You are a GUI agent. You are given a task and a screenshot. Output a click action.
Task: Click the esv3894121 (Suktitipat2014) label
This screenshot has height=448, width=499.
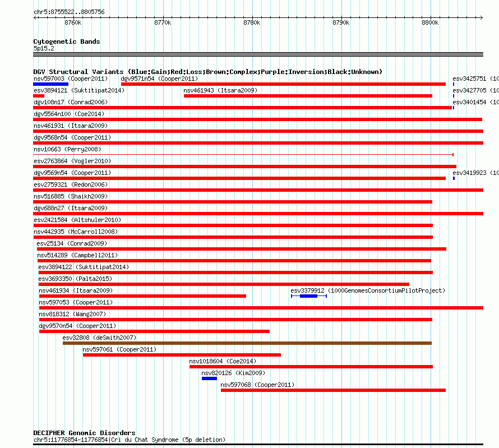pos(79,90)
